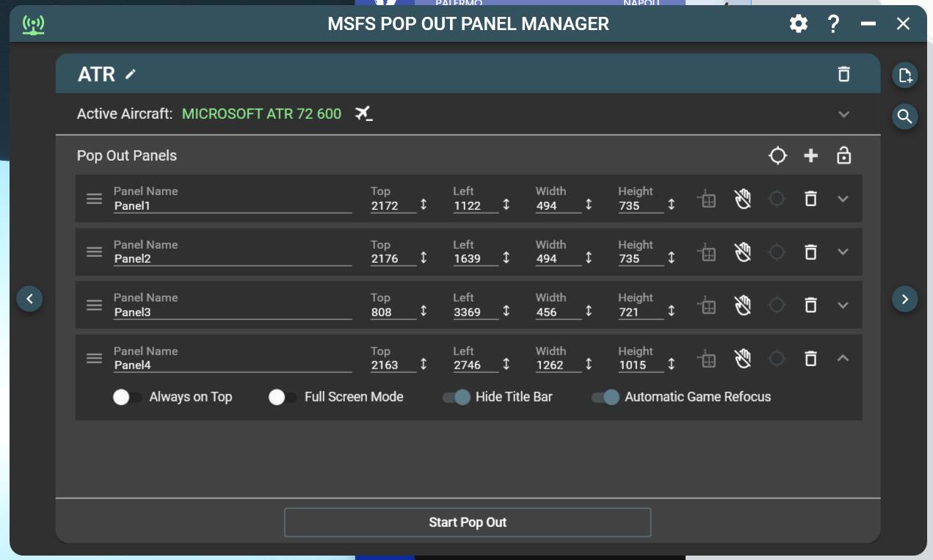The height and width of the screenshot is (560, 933).
Task: Click the green broadcast connection status icon
Action: coord(33,25)
